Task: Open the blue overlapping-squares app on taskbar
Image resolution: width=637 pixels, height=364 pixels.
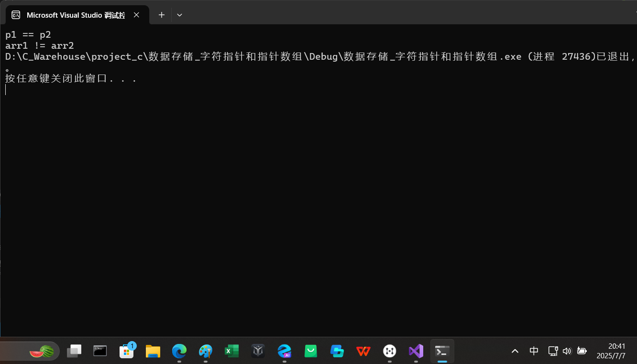Action: point(337,351)
